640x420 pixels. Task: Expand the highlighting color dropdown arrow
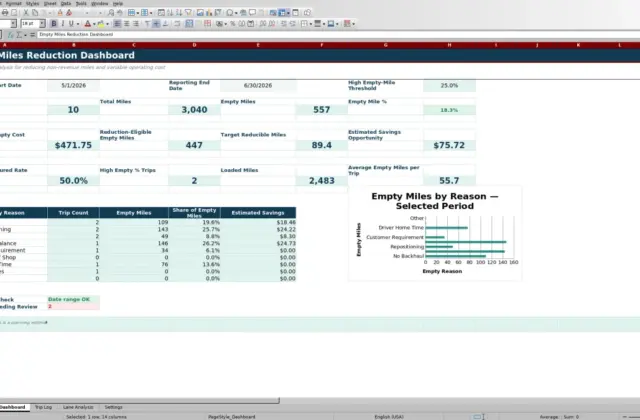(x=107, y=24)
